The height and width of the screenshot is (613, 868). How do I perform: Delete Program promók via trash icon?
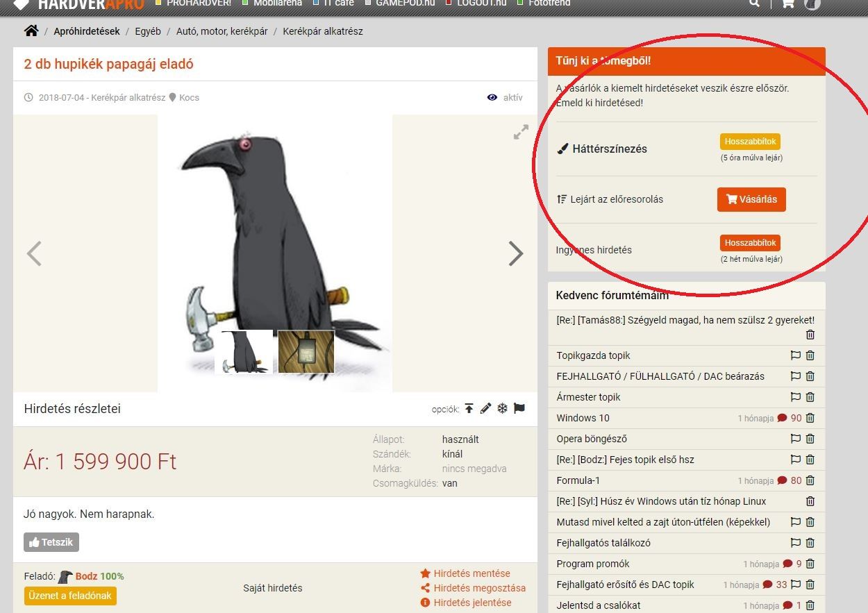pos(810,564)
